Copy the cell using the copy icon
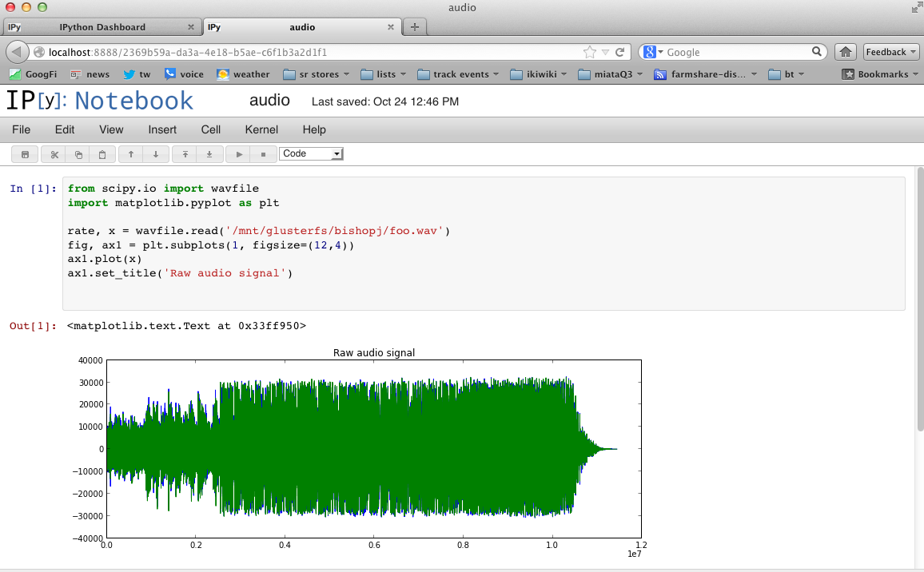This screenshot has width=924, height=572. point(78,154)
